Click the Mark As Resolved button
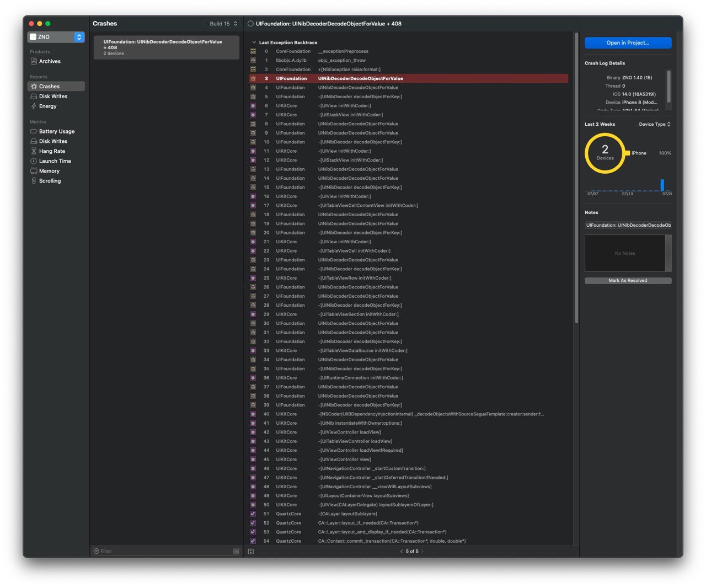This screenshot has width=706, height=588. [628, 281]
